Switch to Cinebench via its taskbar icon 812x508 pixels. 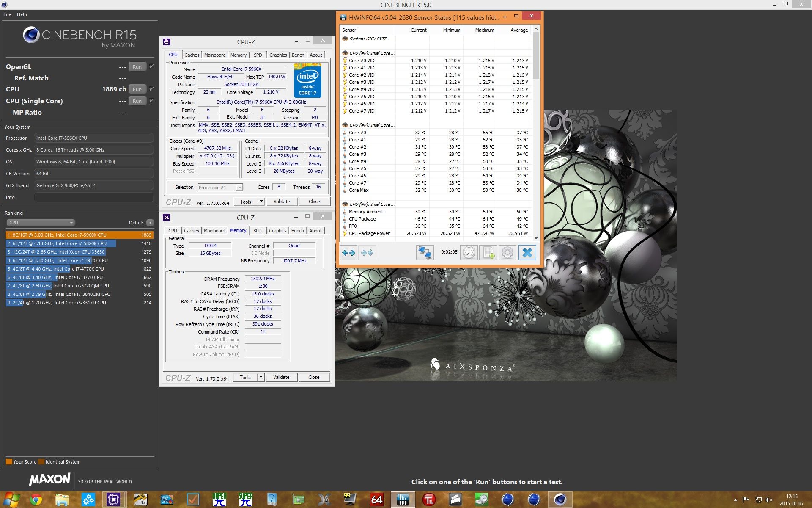click(x=560, y=500)
